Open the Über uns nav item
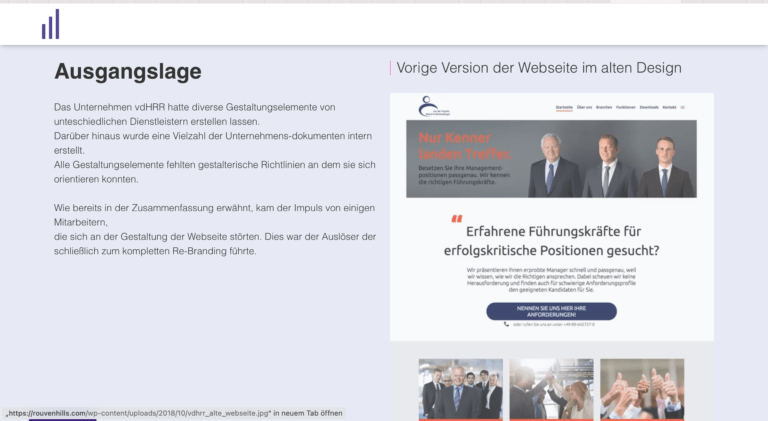 583,107
